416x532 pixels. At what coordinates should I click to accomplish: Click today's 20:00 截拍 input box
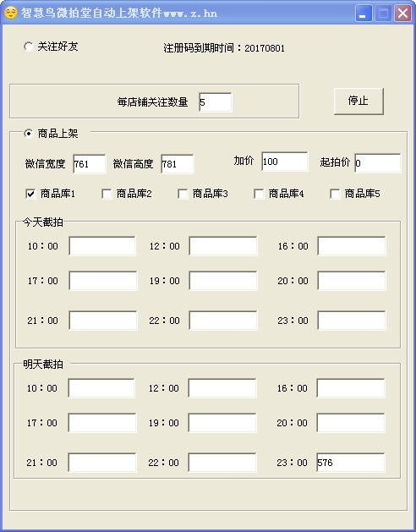coord(352,281)
